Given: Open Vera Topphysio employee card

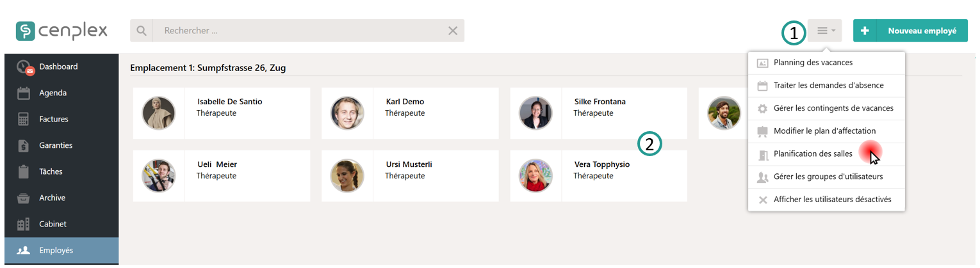Looking at the screenshot, I should (598, 176).
